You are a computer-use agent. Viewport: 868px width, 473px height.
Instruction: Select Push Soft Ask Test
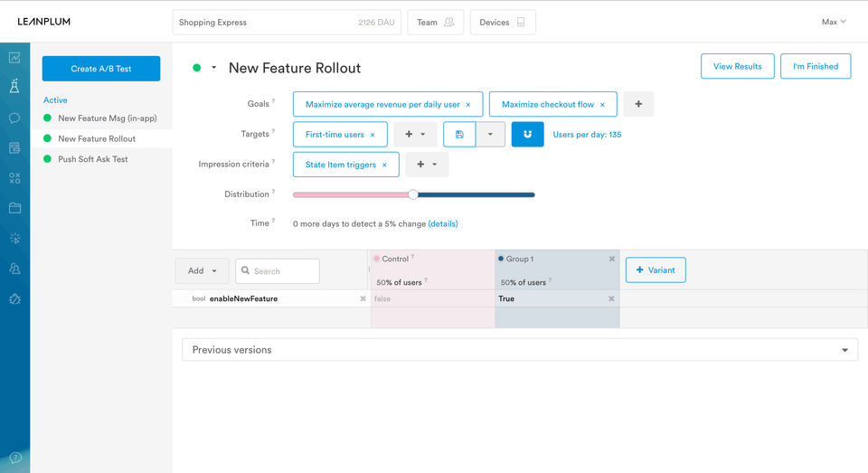pyautogui.click(x=93, y=159)
